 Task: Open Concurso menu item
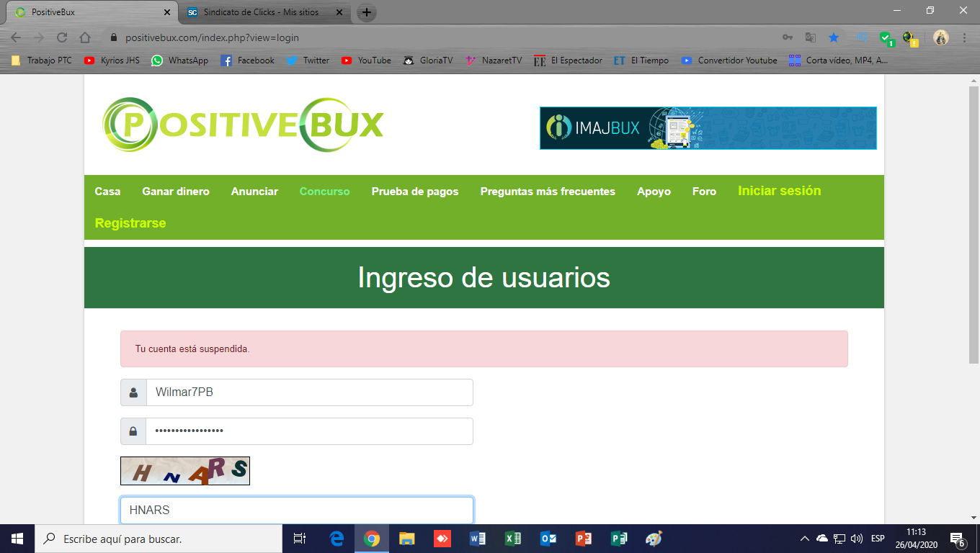point(325,192)
